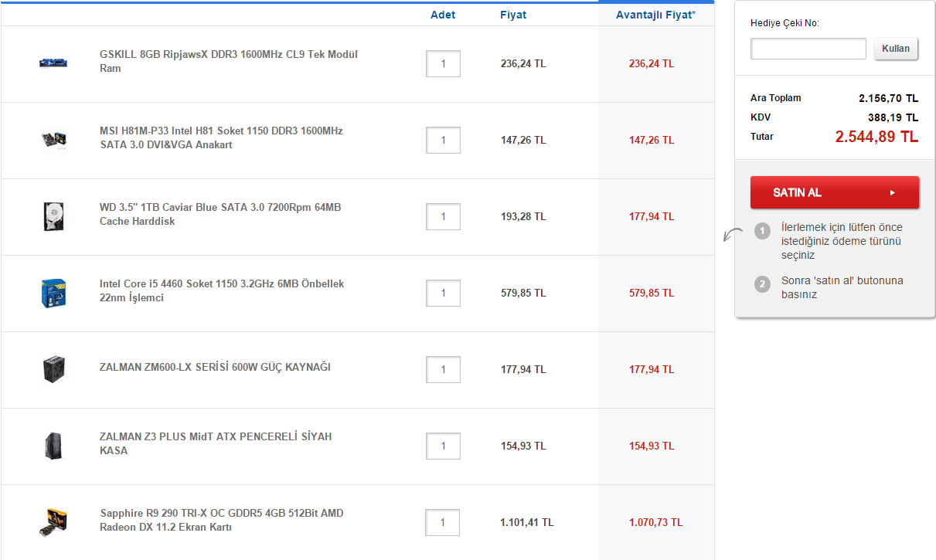This screenshot has width=936, height=560.
Task: Click the red 177,94 TL price for WD harddisk
Action: pyautogui.click(x=652, y=217)
